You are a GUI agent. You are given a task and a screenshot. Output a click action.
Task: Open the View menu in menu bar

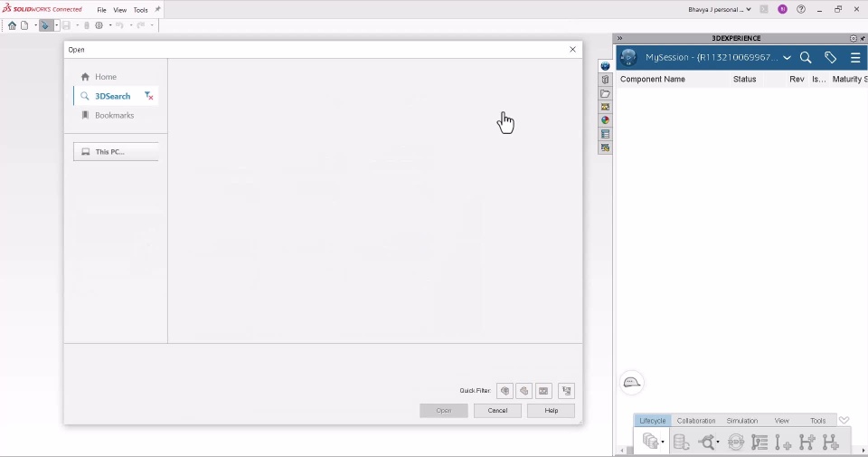(120, 10)
